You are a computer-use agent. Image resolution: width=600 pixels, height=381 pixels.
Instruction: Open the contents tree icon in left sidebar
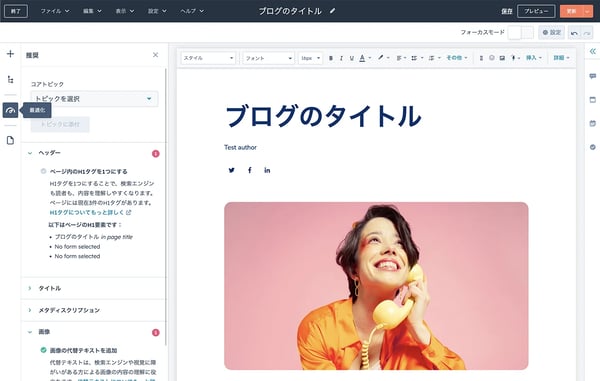point(10,80)
